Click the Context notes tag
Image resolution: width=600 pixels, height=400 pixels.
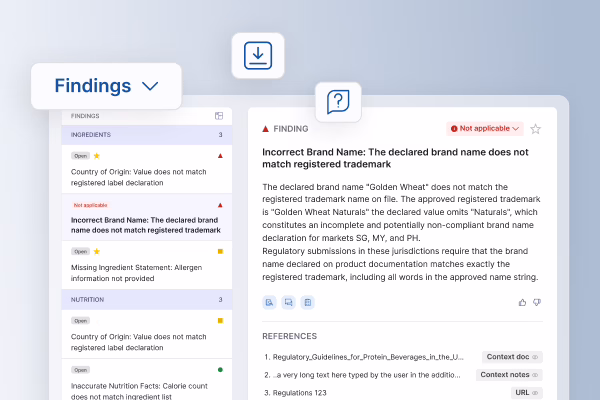509,375
